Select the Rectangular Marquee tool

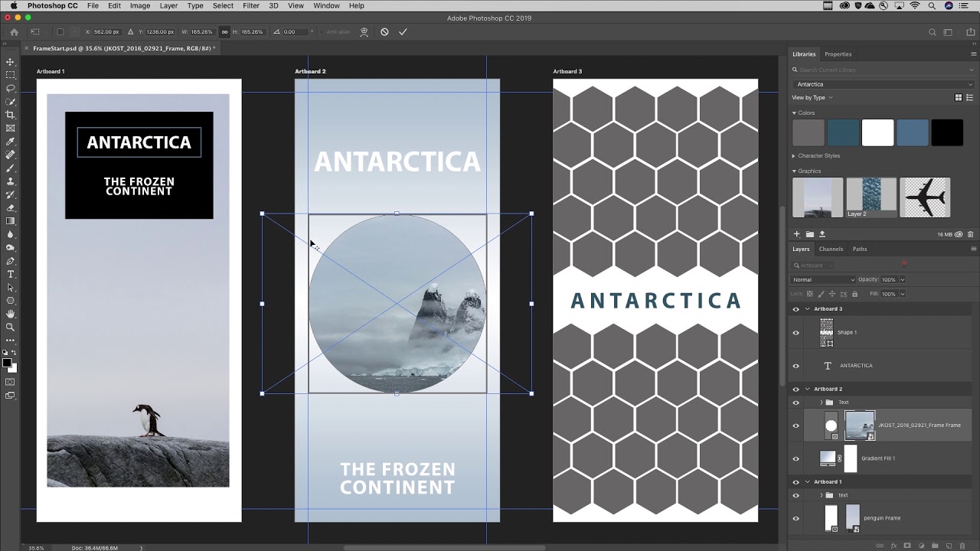(x=10, y=75)
